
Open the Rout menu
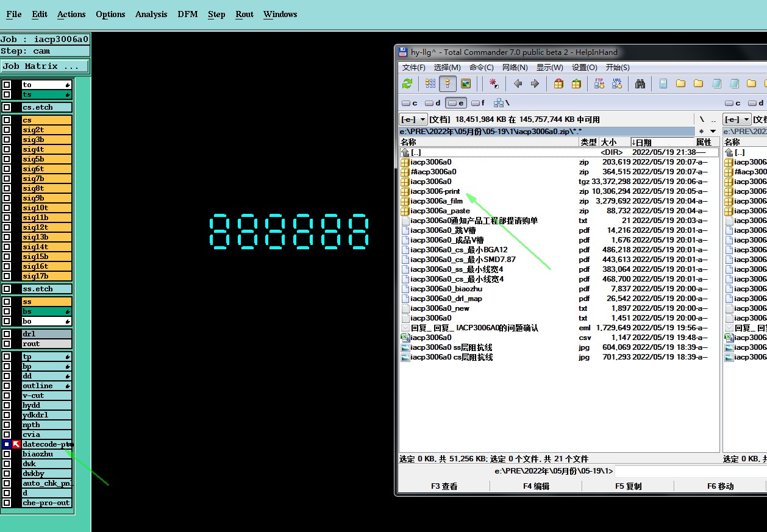point(244,14)
